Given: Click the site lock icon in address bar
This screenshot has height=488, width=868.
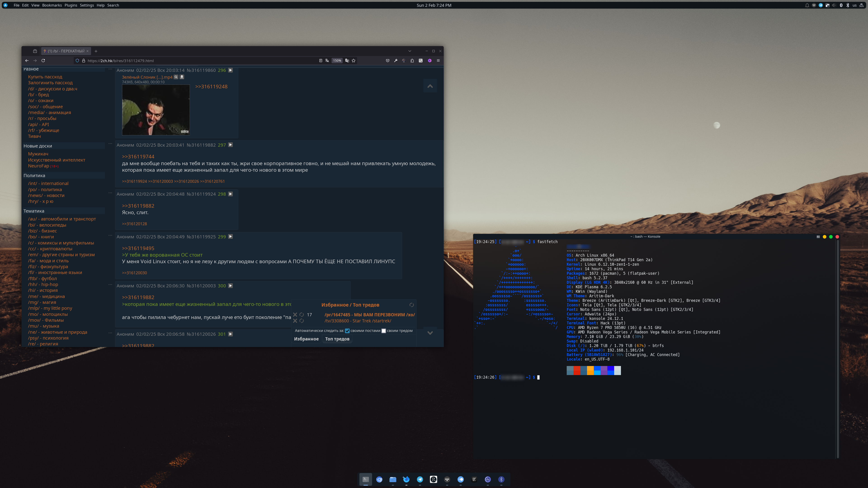Looking at the screenshot, I should click(84, 61).
